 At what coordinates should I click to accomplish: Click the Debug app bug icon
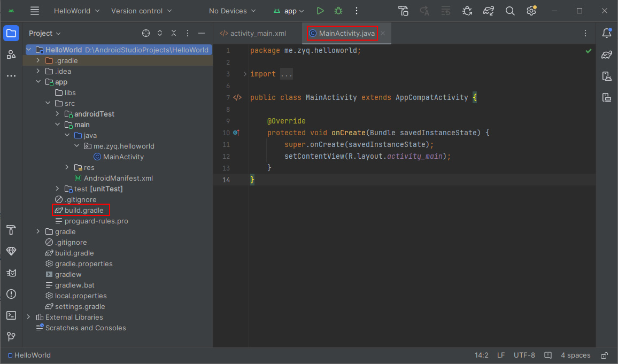pos(338,11)
